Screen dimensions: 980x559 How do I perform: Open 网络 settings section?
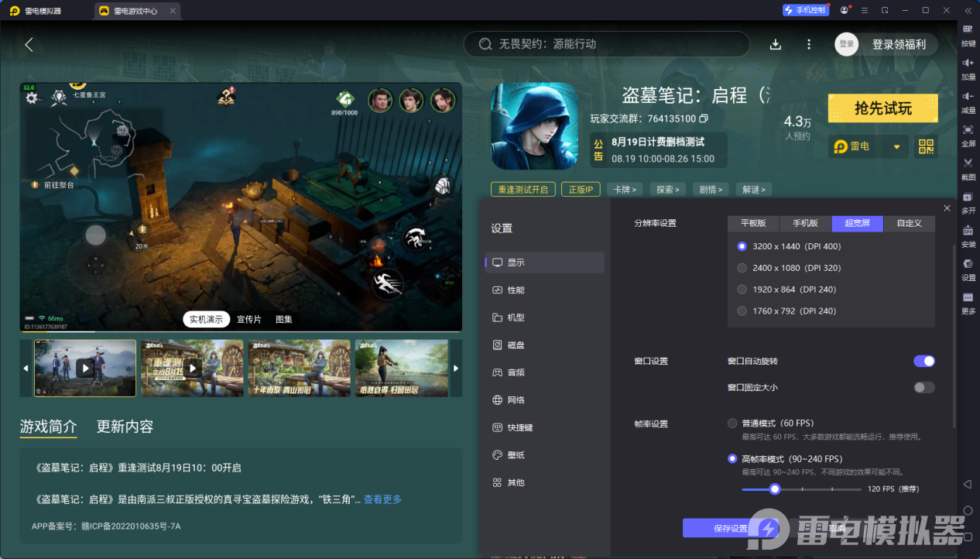coord(544,400)
